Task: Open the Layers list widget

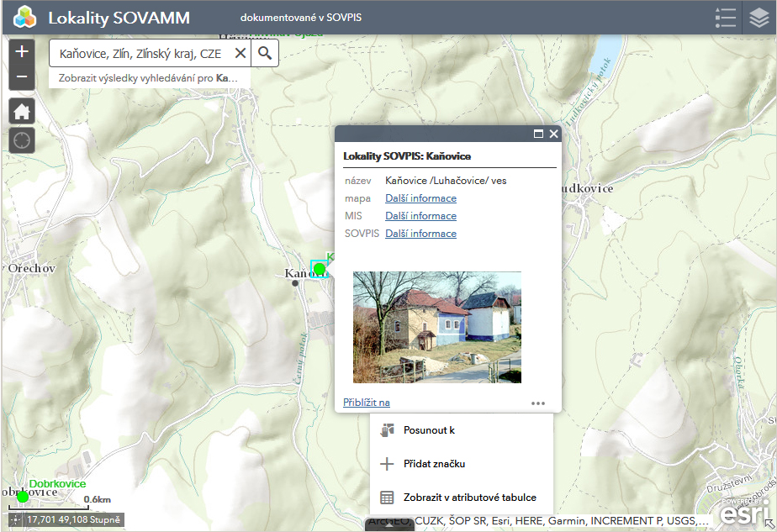Action: coord(759,18)
